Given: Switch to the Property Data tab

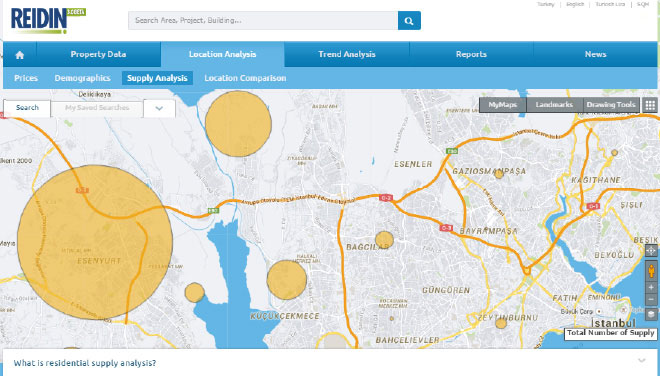Looking at the screenshot, I should 98,54.
